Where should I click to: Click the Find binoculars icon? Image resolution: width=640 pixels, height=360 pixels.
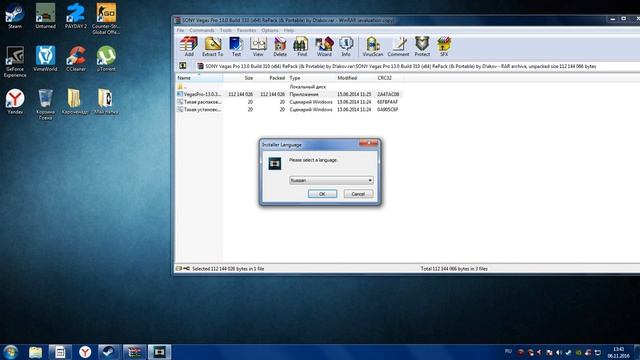click(x=302, y=46)
